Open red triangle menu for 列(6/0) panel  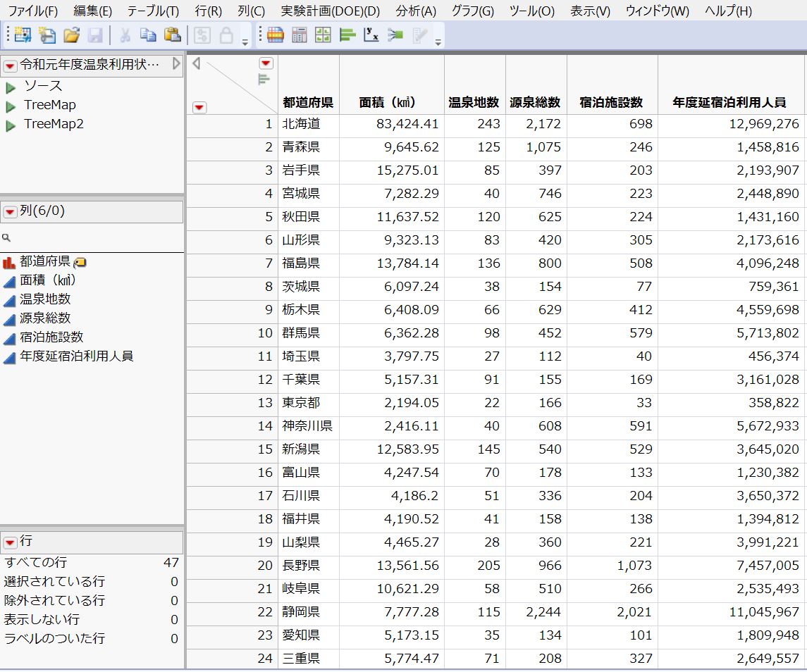tap(10, 212)
